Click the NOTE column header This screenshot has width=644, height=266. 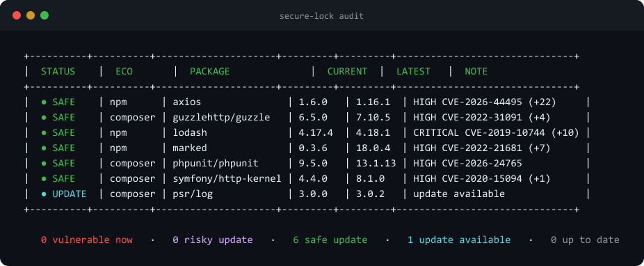[x=476, y=72]
